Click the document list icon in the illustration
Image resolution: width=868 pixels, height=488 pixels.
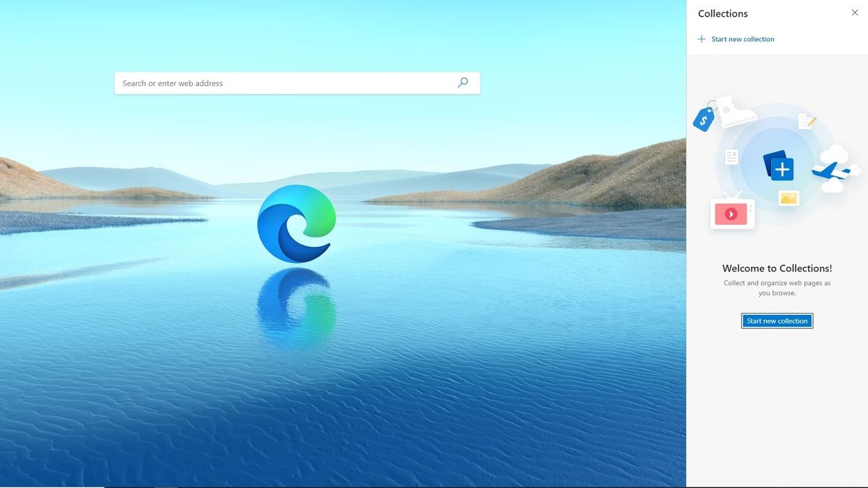[730, 156]
